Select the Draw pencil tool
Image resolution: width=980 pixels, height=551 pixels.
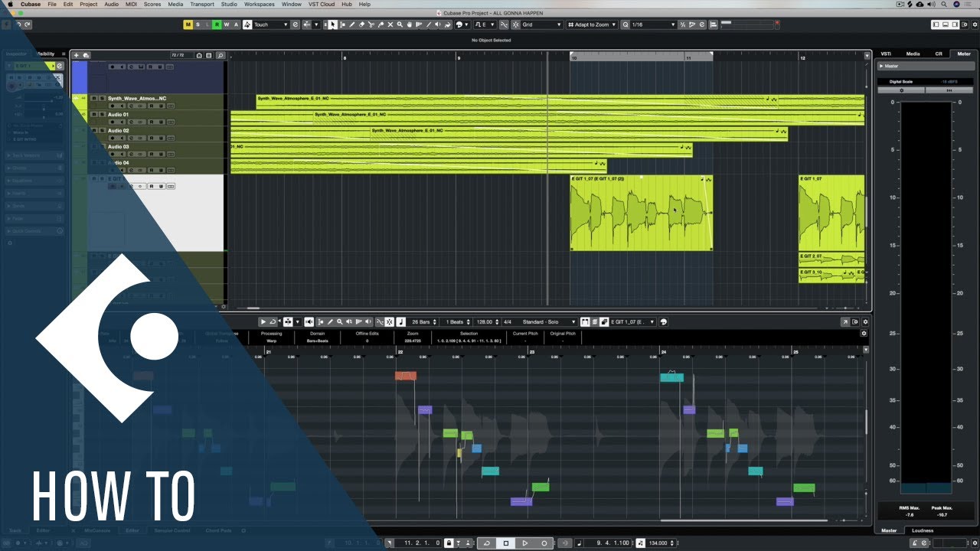coord(352,24)
